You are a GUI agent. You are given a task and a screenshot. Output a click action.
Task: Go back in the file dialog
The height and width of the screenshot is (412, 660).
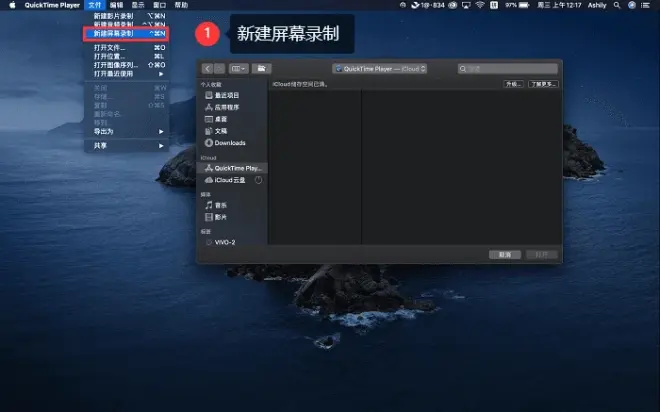tap(207, 69)
